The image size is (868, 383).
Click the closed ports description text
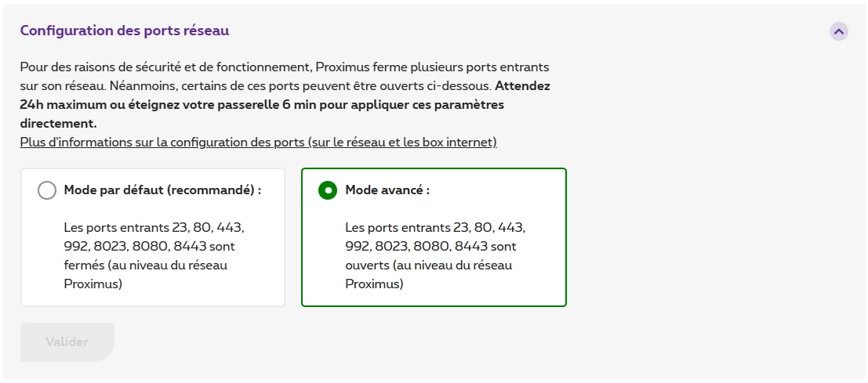[154, 256]
